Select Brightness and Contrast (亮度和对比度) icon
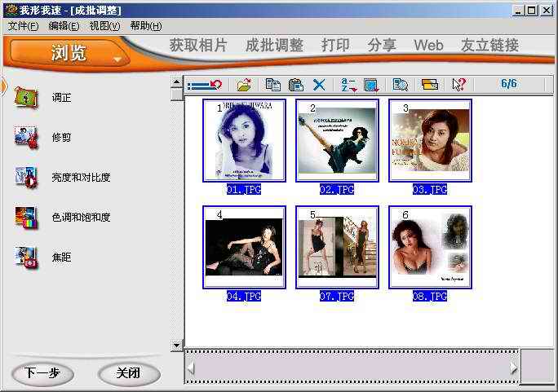This screenshot has height=392, width=558. tap(26, 177)
